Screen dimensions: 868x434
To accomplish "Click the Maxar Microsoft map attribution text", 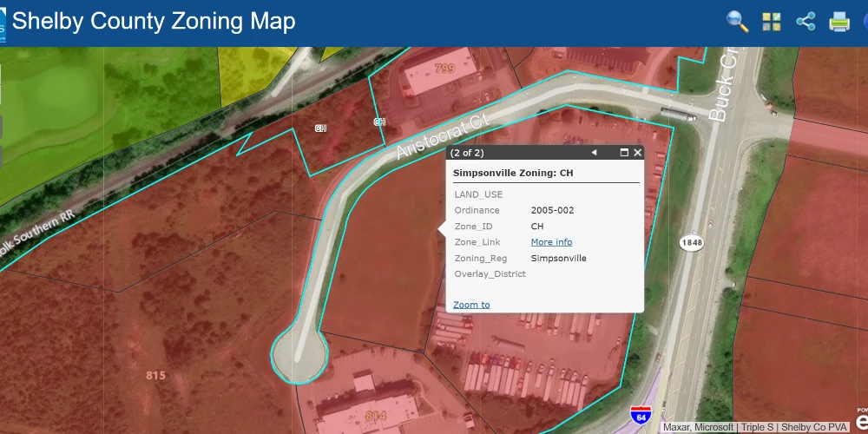I will 700,427.
